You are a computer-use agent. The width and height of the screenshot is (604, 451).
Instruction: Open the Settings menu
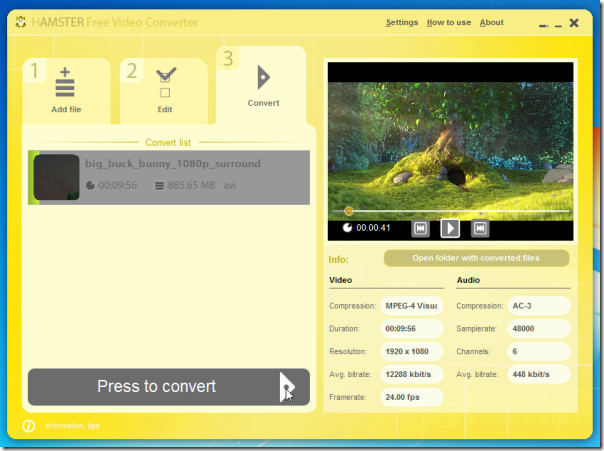coord(402,22)
